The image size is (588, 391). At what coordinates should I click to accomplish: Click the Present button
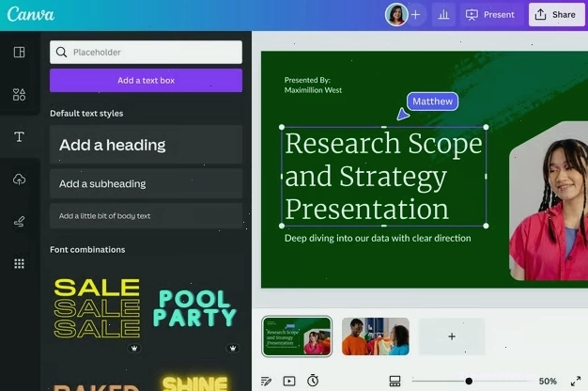pyautogui.click(x=490, y=15)
